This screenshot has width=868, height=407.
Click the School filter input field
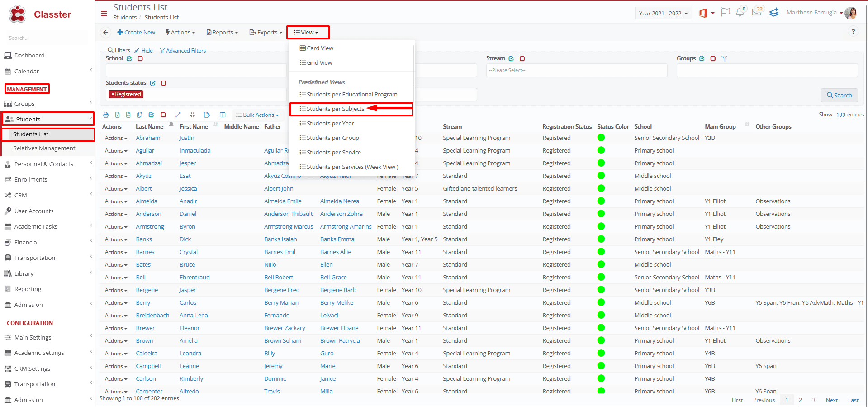click(196, 70)
